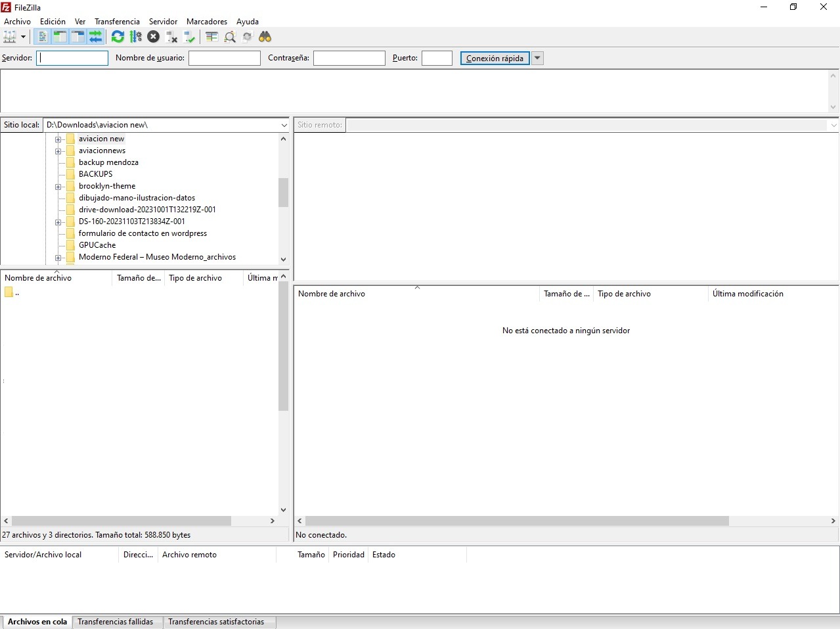Open the Site Manager icon

tap(10, 37)
